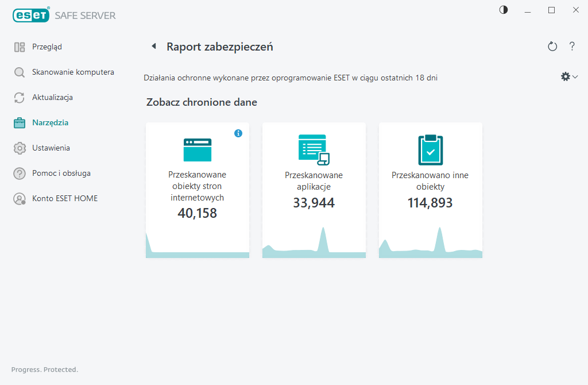
Task: Open Pomoc i obsługa
Action: (61, 174)
